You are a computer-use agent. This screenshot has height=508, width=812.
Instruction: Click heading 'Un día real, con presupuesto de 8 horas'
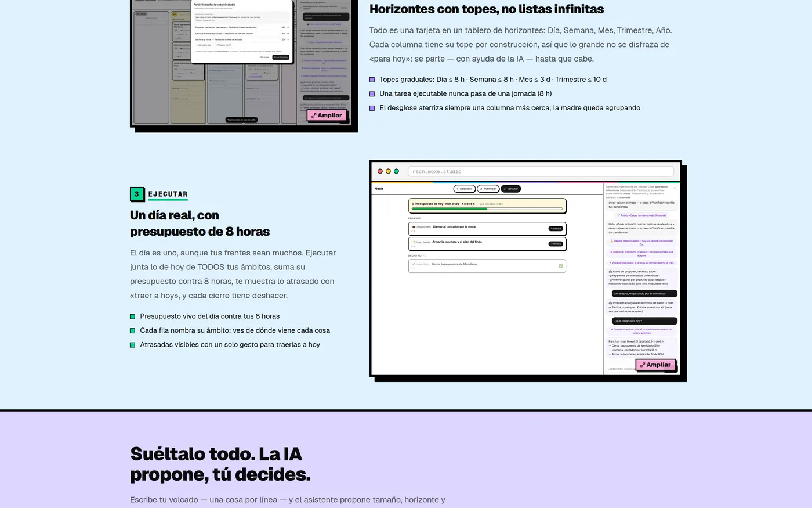pos(200,224)
